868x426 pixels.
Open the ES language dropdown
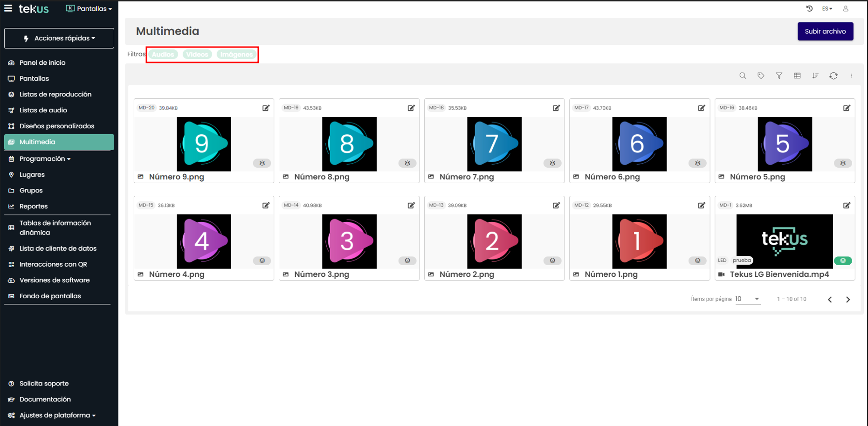point(827,8)
